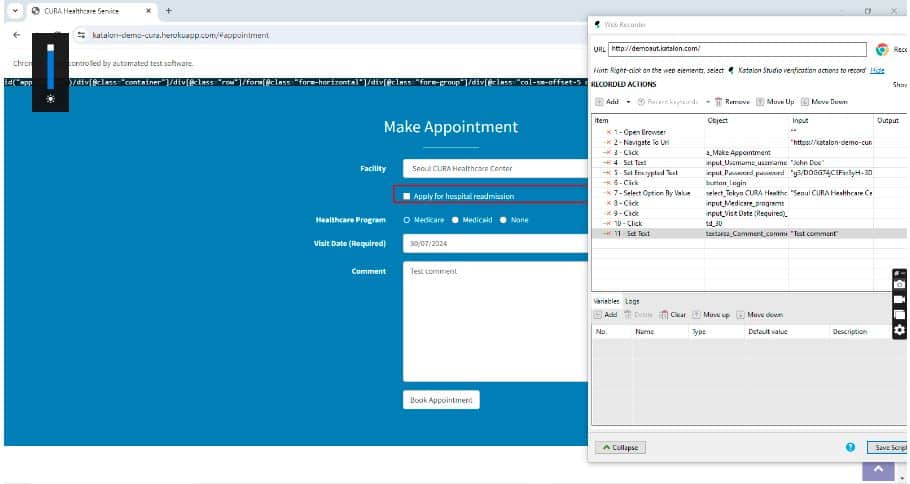Open the Add action dropdown arrow

[x=628, y=102]
